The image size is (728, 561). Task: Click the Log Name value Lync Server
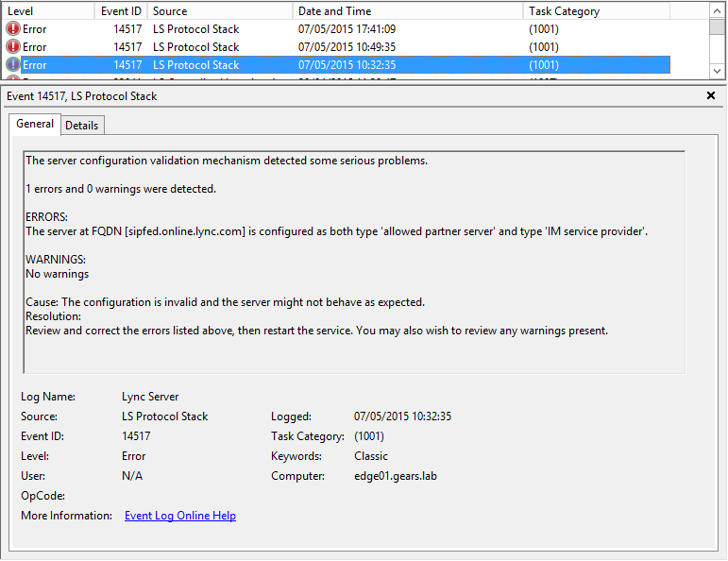pos(150,397)
